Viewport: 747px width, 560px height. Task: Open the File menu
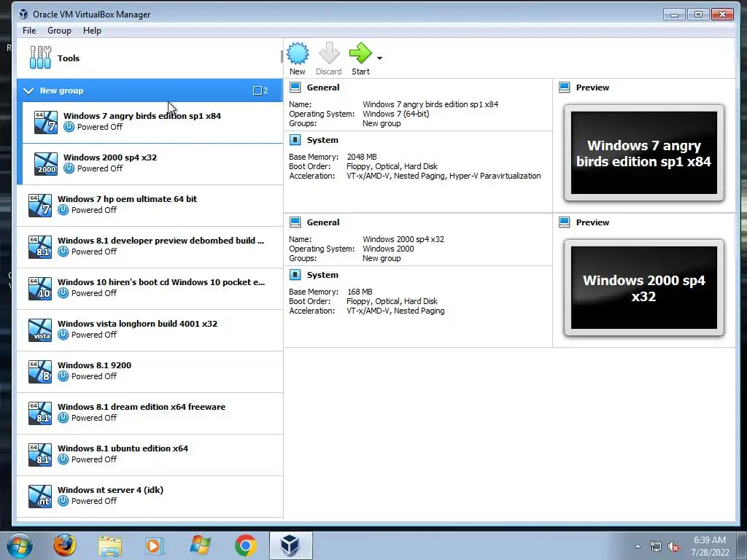tap(29, 31)
